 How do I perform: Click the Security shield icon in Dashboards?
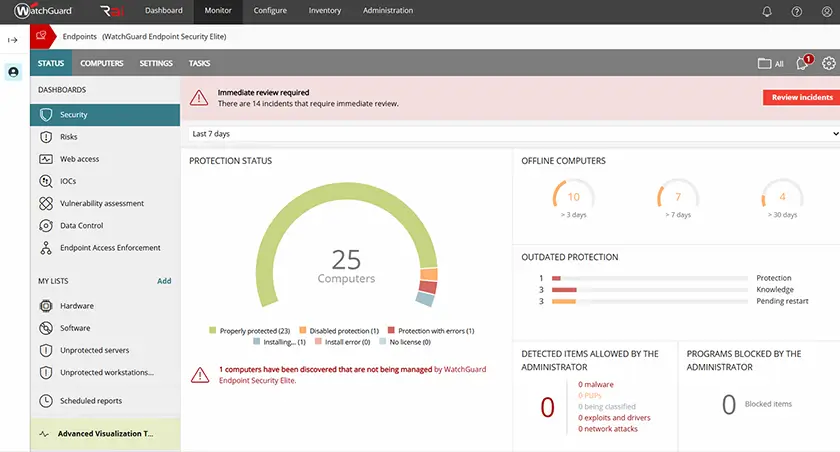pyautogui.click(x=46, y=115)
